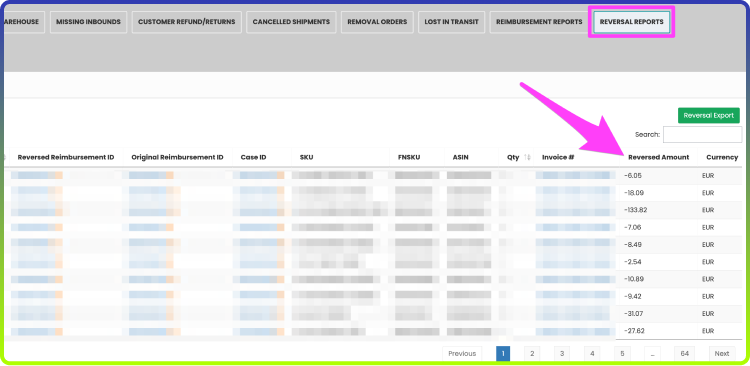
Task: Click the -6.05 reversed amount cell
Action: (633, 176)
